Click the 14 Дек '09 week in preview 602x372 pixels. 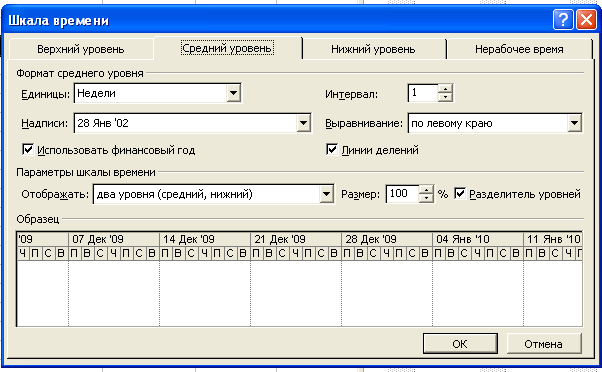point(205,240)
